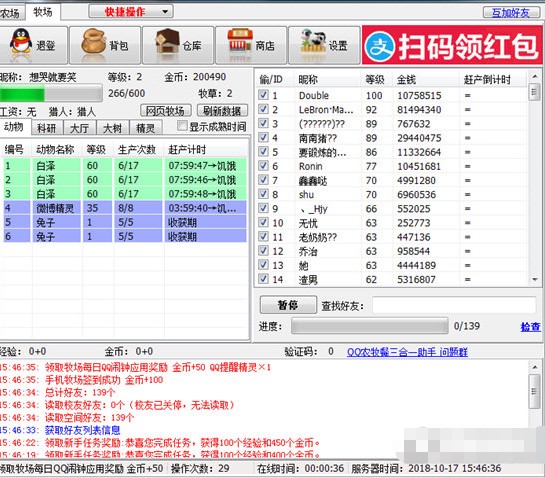Click the green experience progress bar
545x478 pixels.
(x=51, y=94)
